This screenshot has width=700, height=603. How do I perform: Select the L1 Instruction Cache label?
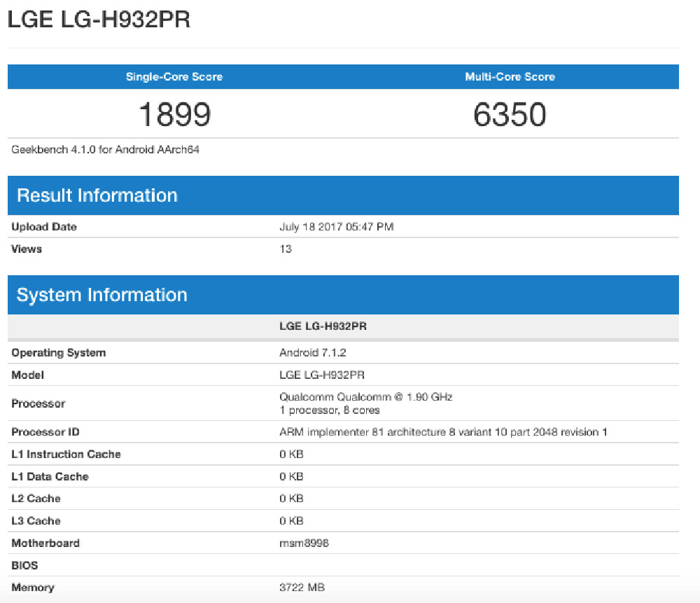point(66,455)
